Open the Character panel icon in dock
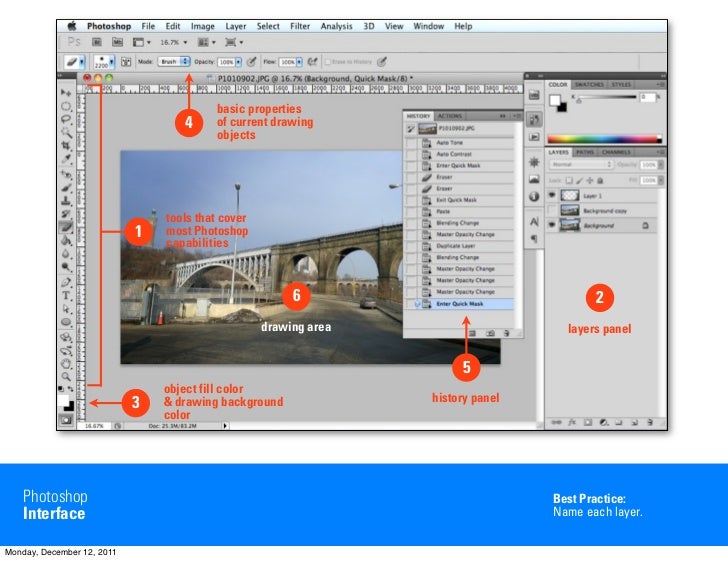Viewport: 728px width, 561px height. [534, 222]
